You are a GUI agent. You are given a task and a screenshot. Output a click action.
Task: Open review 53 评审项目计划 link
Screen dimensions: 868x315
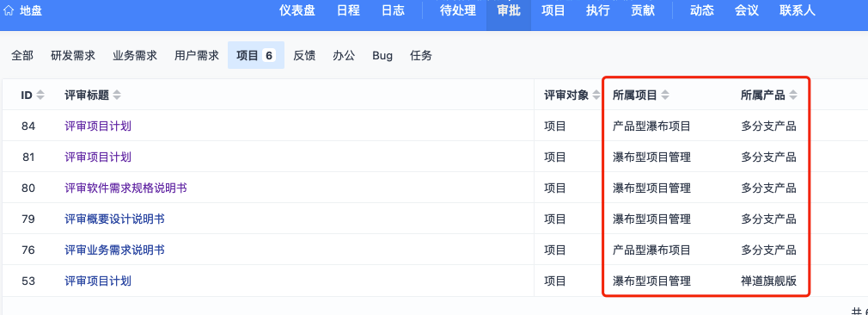coord(98,281)
